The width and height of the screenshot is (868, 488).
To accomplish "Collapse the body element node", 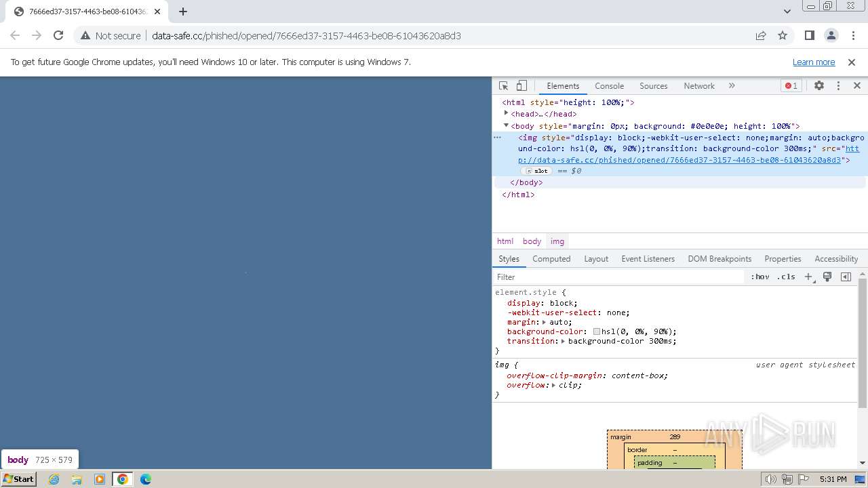I will click(x=506, y=125).
